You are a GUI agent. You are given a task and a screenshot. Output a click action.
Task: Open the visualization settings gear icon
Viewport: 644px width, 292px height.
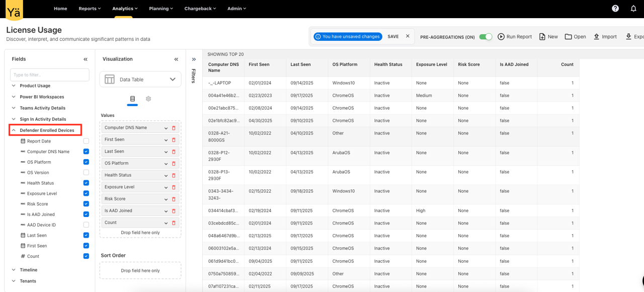coord(148,99)
